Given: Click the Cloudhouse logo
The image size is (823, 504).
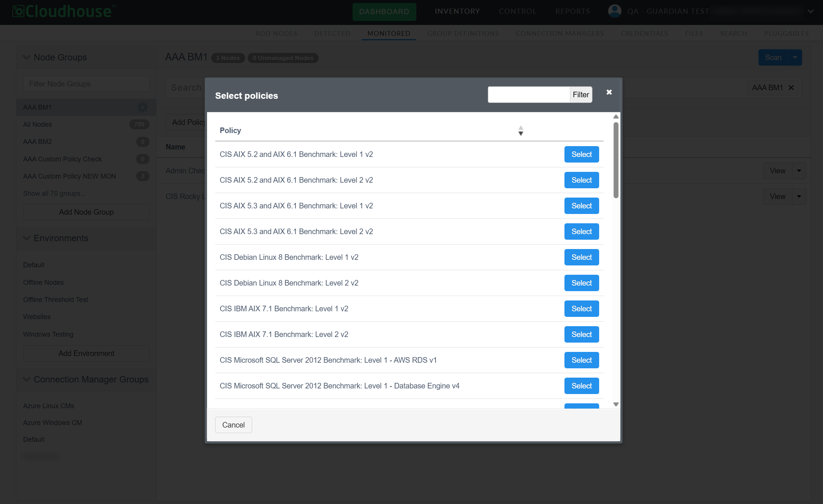Looking at the screenshot, I should [63, 11].
